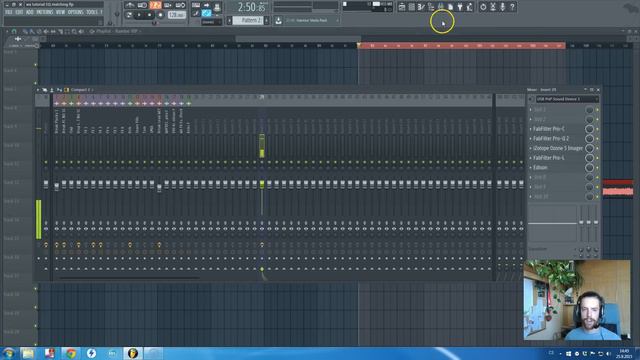
Task: Open the TOOLS menu
Action: point(92,12)
